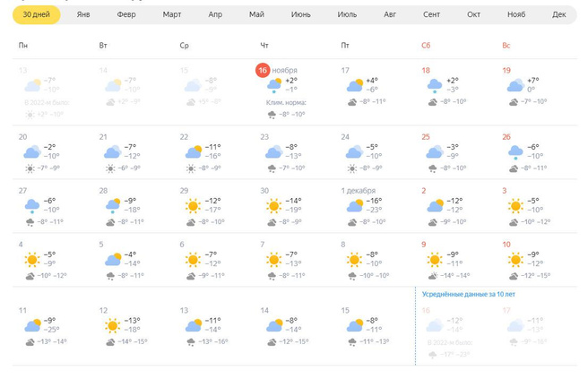Select the 'Март' month tab
This screenshot has height=379, width=588.
171,15
